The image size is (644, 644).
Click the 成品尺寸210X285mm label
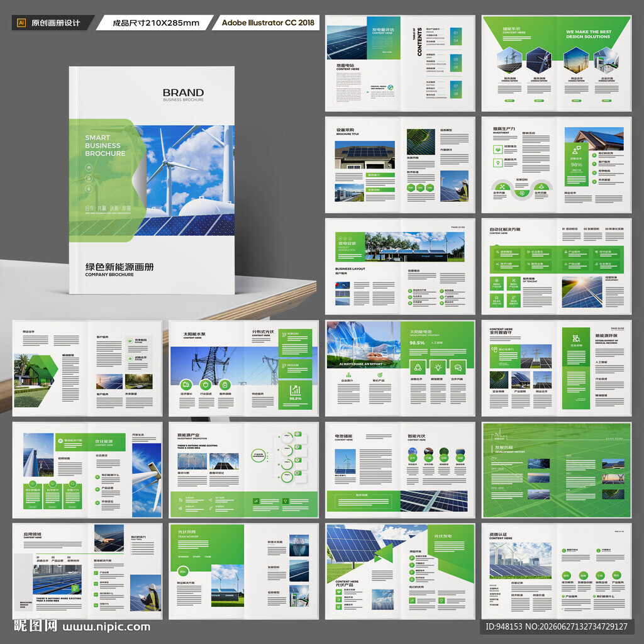pyautogui.click(x=156, y=23)
